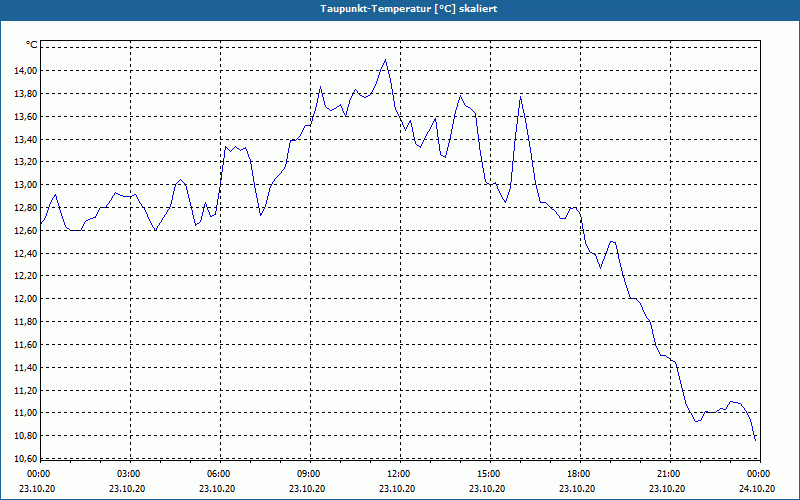Click the y-axis label "11,00"
This screenshot has height=500, width=800.
(26, 413)
